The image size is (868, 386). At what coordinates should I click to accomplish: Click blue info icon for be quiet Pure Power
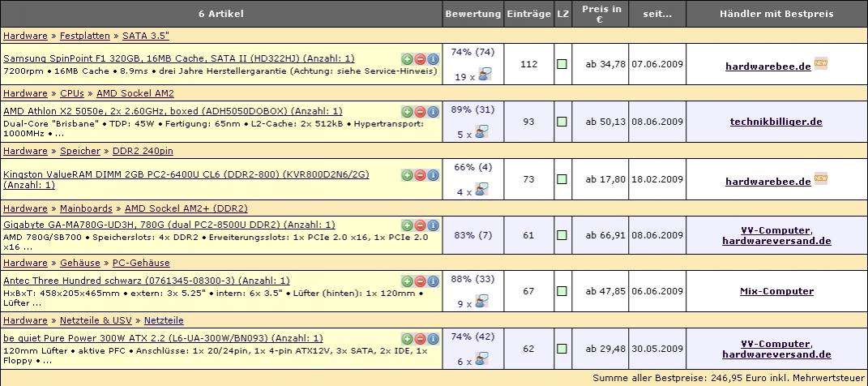433,338
